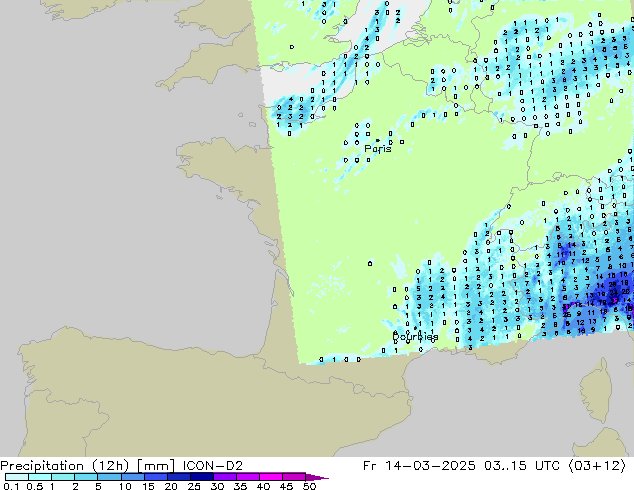
Task: Click the legend's over-50 arrow tip
Action: 317,478
